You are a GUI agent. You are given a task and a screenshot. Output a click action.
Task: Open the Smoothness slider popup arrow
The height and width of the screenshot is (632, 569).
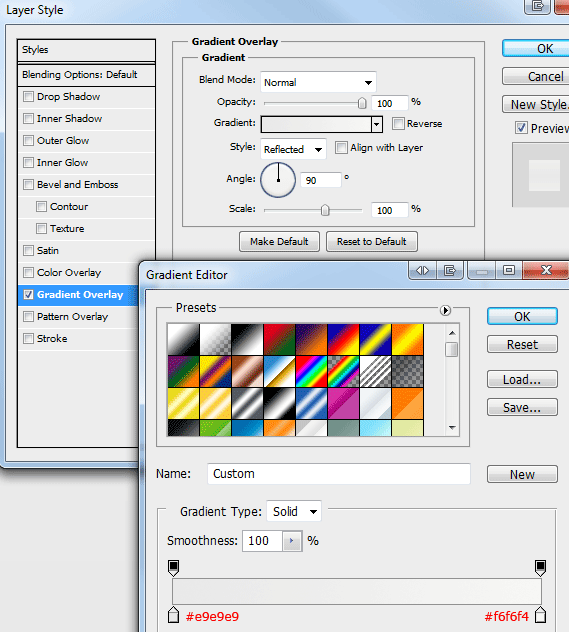(x=292, y=541)
